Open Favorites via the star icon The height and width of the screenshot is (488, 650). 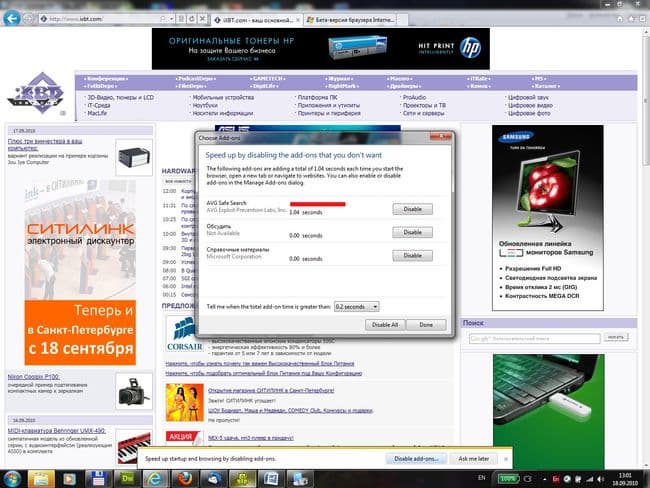pos(631,19)
